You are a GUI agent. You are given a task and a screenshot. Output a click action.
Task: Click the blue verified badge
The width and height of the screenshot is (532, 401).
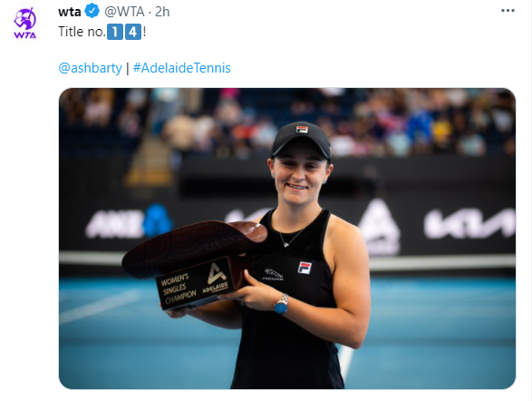point(92,11)
